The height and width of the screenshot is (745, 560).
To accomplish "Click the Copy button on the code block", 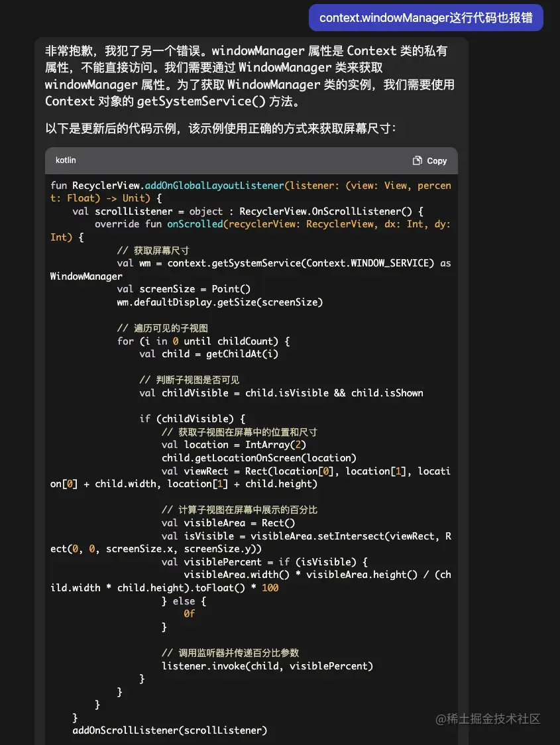I will tap(430, 160).
